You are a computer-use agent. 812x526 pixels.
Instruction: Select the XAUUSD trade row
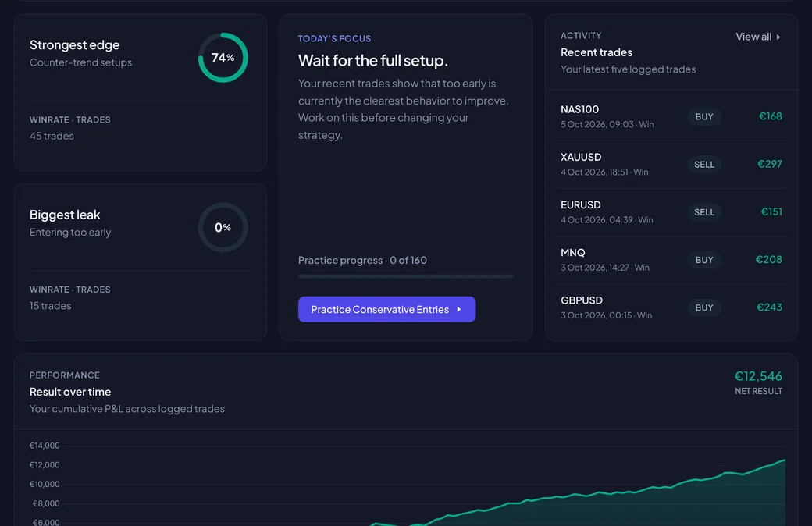tap(671, 164)
